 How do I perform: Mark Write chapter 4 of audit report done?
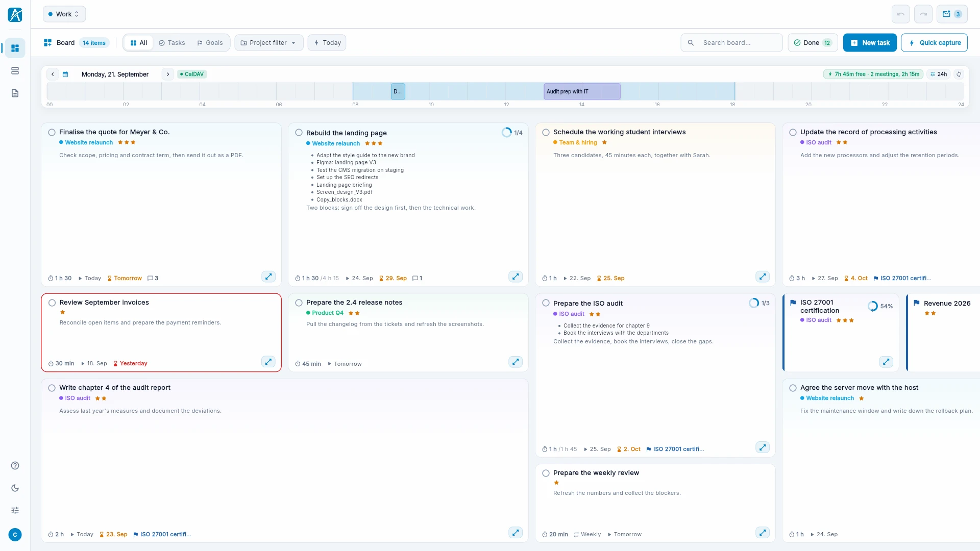(52, 388)
